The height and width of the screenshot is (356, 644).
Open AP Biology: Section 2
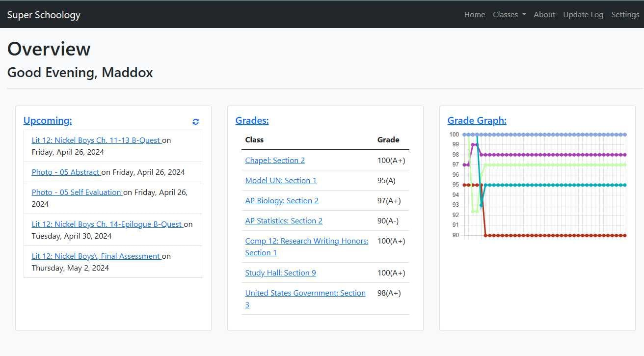[282, 200]
